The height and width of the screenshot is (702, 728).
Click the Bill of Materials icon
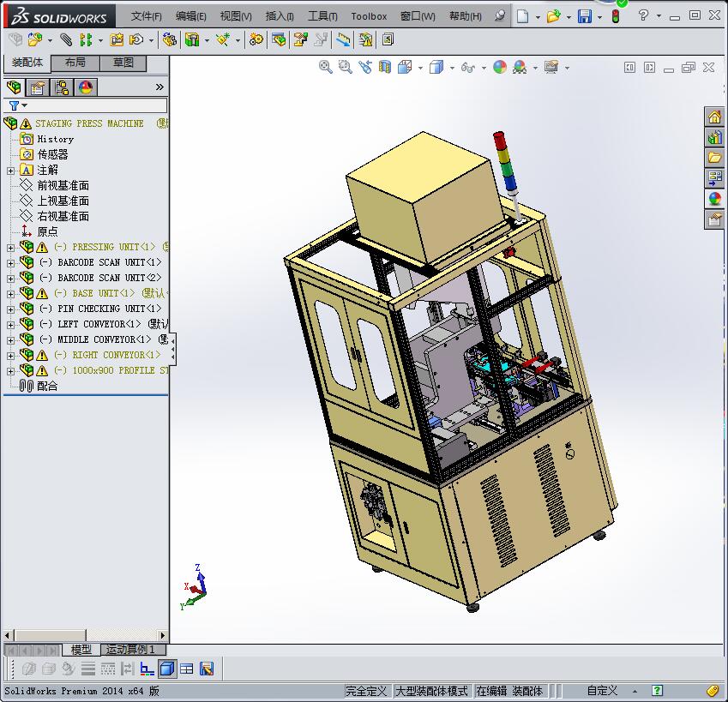click(x=279, y=40)
